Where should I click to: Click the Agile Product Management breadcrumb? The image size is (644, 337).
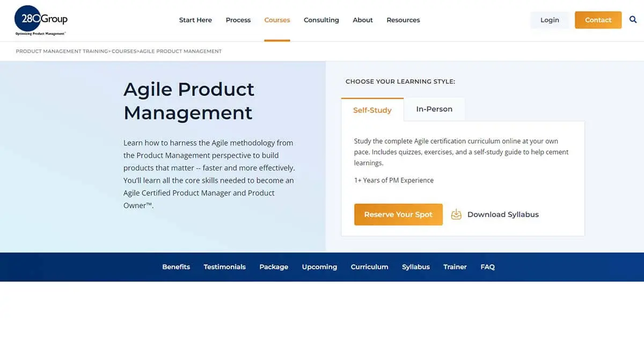[180, 52]
